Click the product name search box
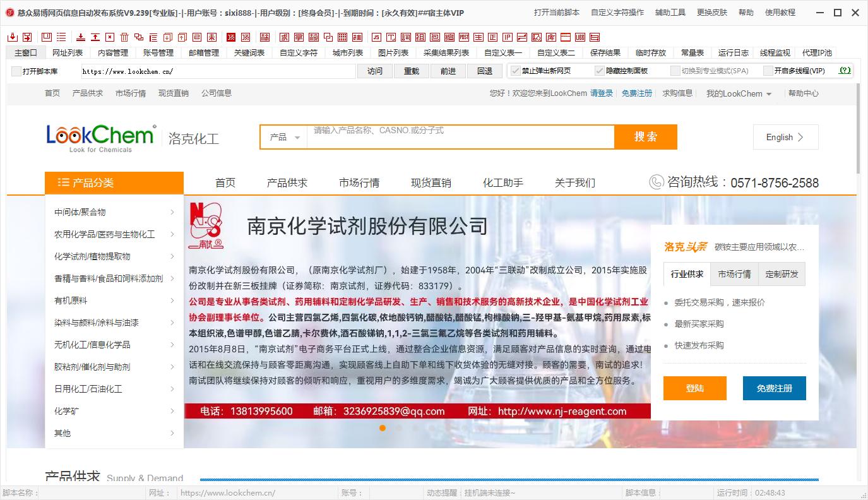 pos(461,137)
